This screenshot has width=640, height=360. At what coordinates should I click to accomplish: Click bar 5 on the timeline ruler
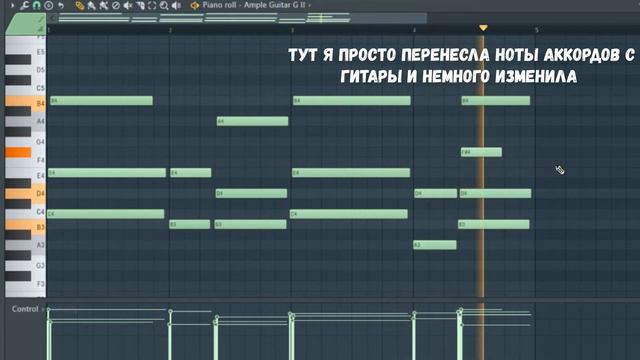point(536,30)
